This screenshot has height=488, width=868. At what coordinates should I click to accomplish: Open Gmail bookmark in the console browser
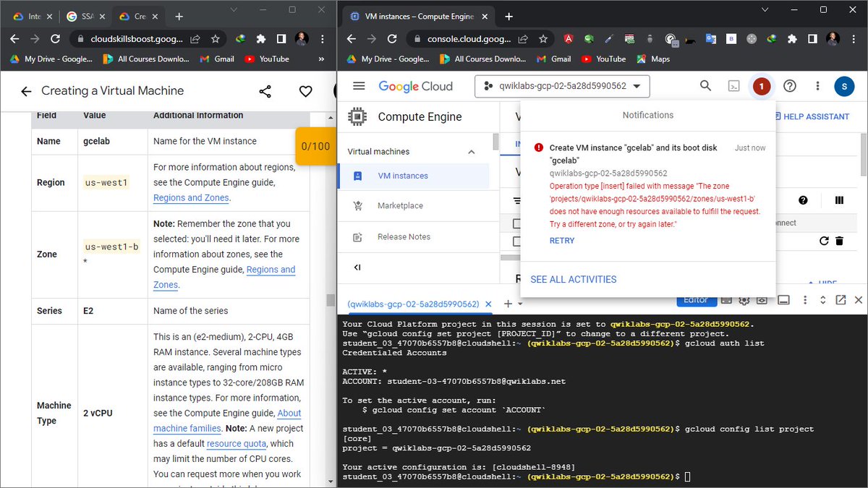[552, 59]
